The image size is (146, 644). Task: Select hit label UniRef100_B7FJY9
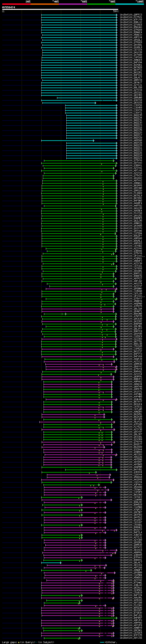click(131, 20)
